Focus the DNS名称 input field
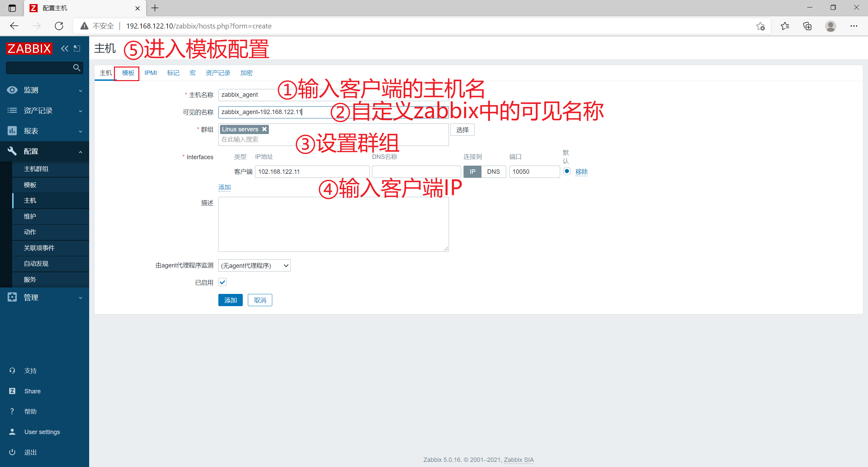The width and height of the screenshot is (868, 467). pos(416,172)
